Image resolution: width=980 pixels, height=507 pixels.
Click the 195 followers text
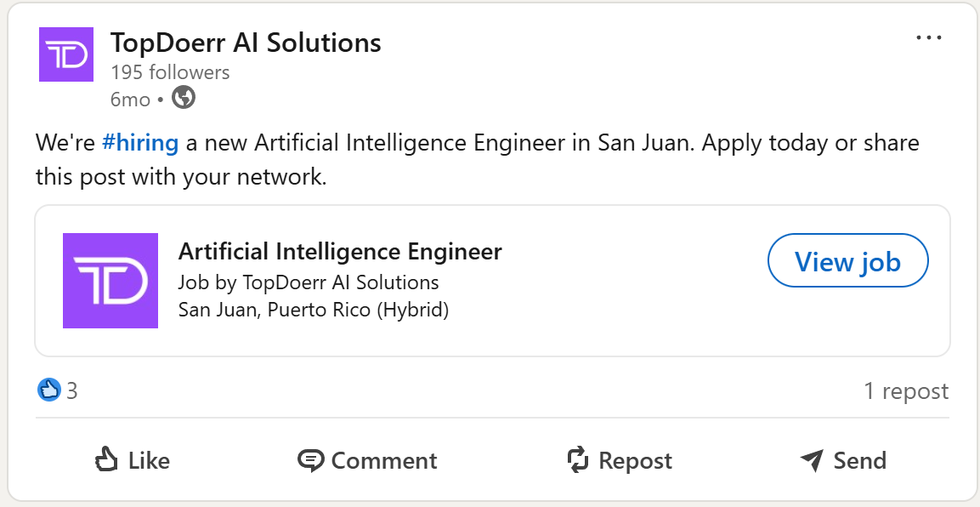click(170, 72)
